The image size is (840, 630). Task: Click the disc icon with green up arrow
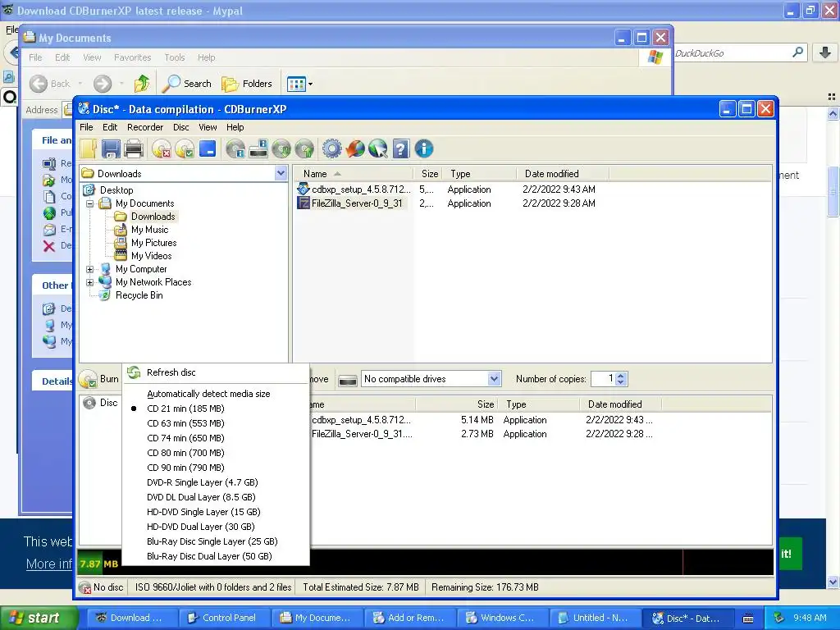pos(304,149)
